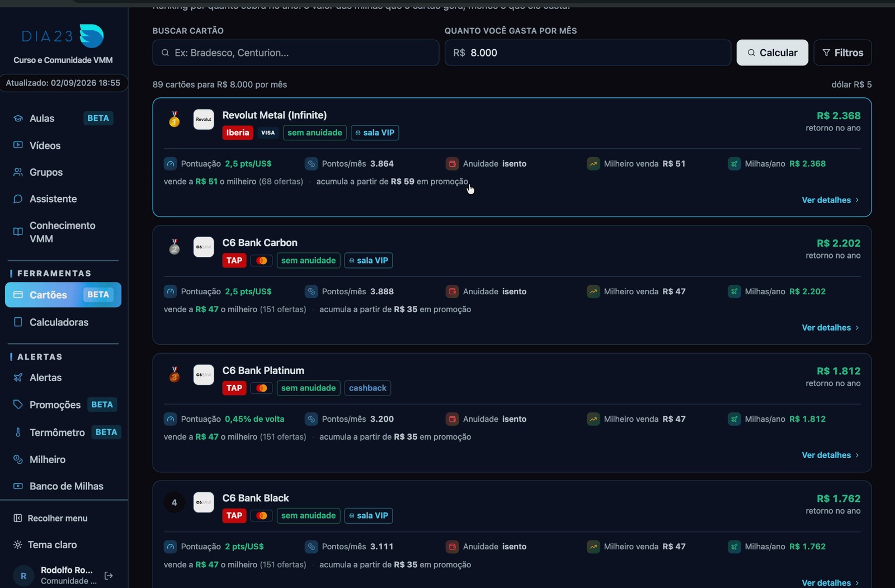Open Ver detalhes for C6 Bank Carbon
Screen dimensions: 895x588
[x=830, y=327]
